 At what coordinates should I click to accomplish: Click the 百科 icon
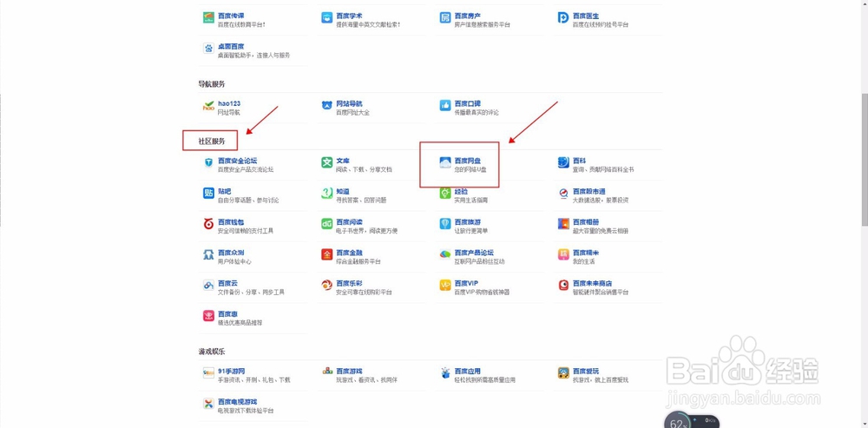[x=563, y=163]
